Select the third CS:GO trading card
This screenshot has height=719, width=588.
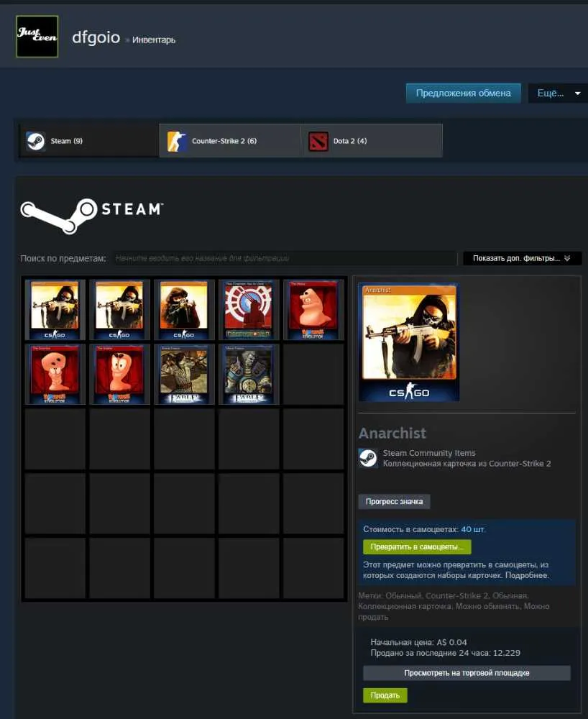click(x=184, y=310)
